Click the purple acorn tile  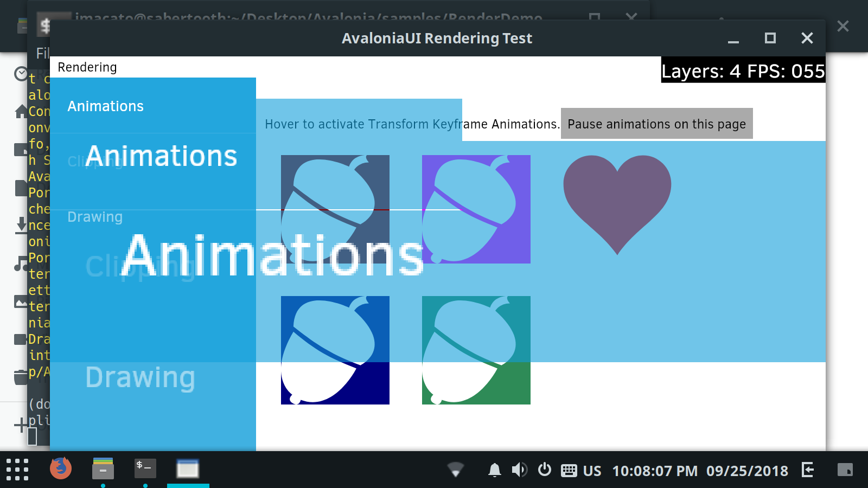(x=476, y=209)
